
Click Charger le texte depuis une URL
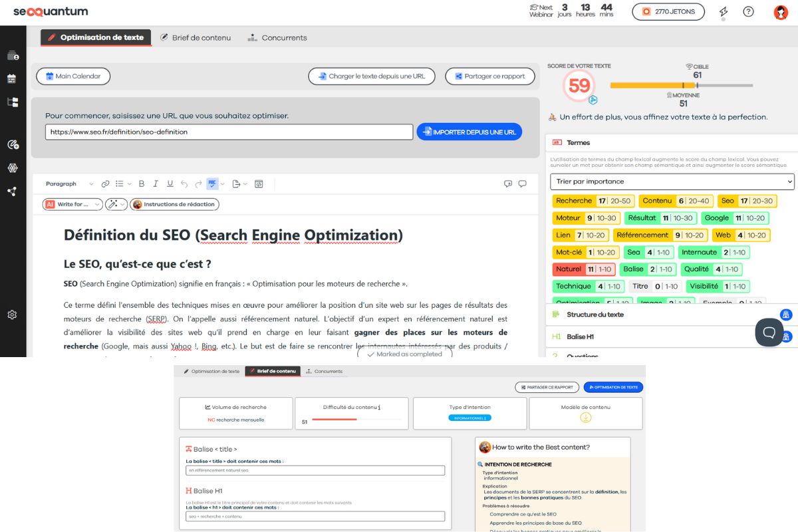coord(371,76)
